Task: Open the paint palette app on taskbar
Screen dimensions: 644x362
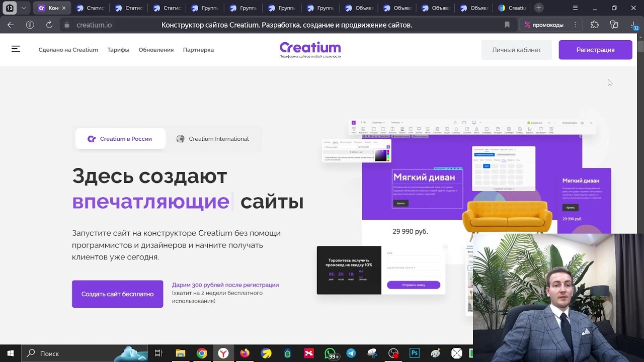Action: [436, 353]
